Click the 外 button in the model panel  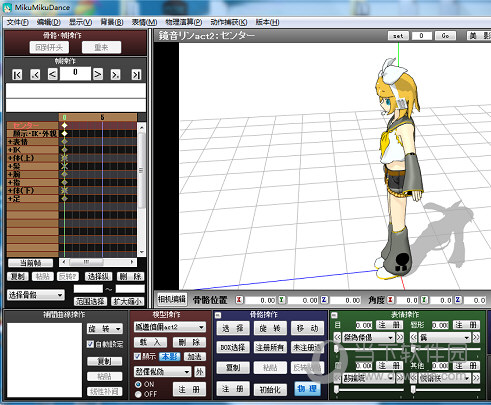coord(199,371)
